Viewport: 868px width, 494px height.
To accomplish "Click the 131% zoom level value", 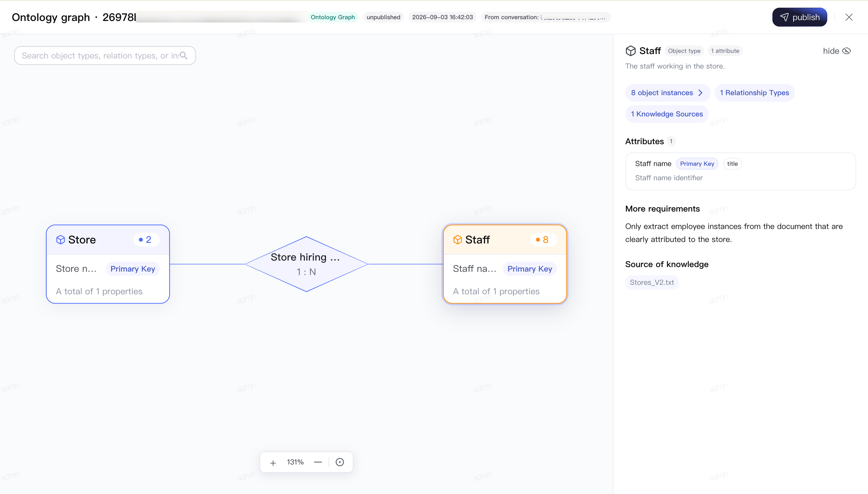I will click(x=295, y=462).
